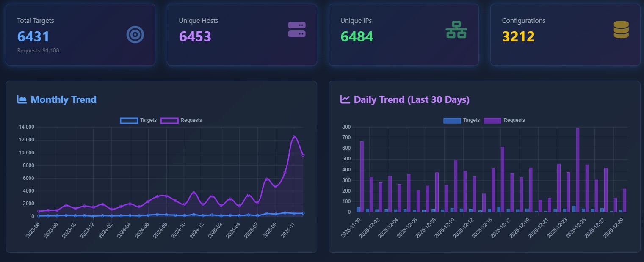Click the Total Targets value 6431
This screenshot has width=644, height=262.
[33, 37]
